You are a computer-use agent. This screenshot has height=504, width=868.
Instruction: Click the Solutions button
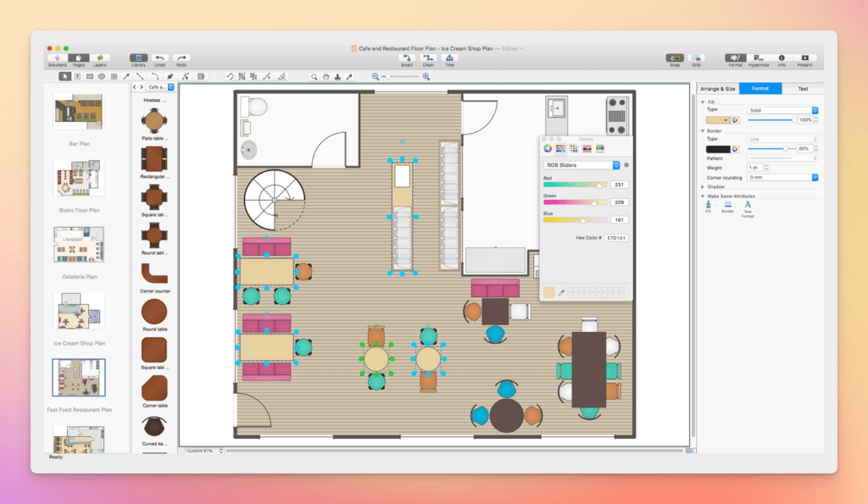(x=56, y=57)
